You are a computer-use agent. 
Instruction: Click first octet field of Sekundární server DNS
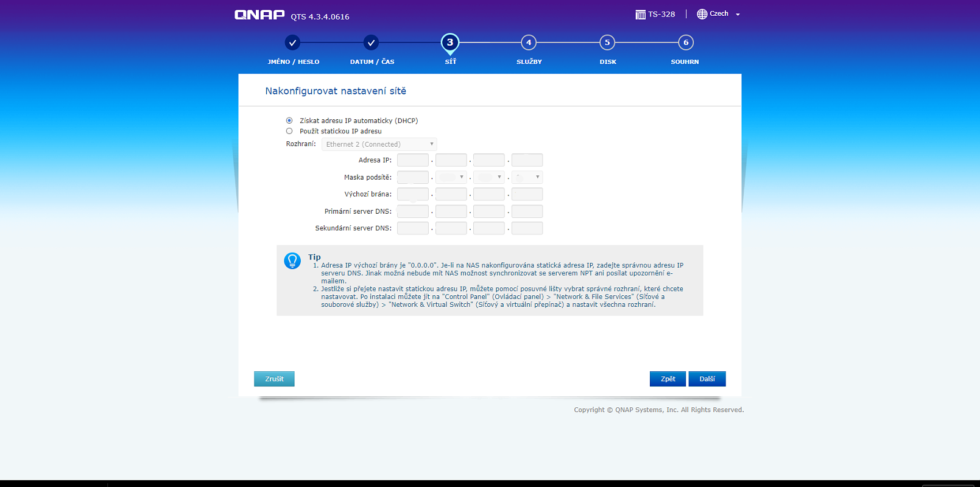coord(413,228)
